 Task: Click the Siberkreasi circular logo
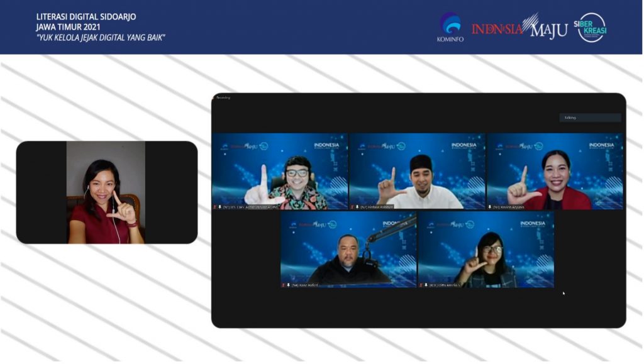pyautogui.click(x=592, y=27)
